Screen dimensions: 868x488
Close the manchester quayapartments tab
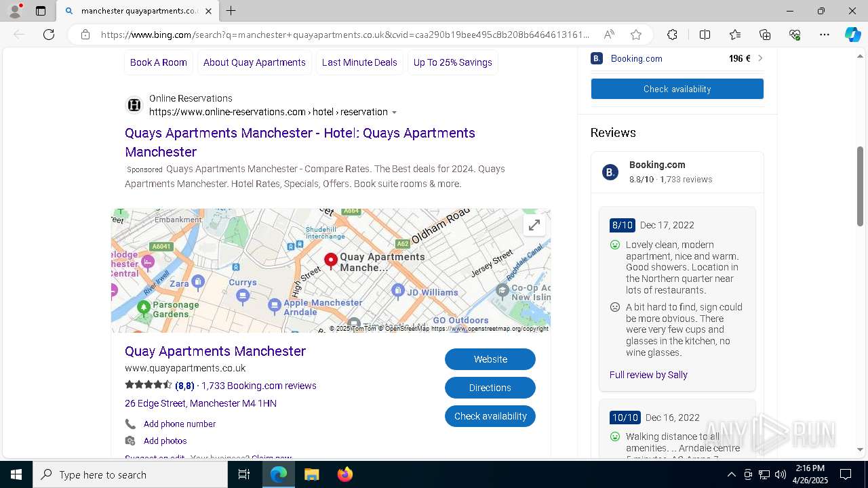click(208, 11)
